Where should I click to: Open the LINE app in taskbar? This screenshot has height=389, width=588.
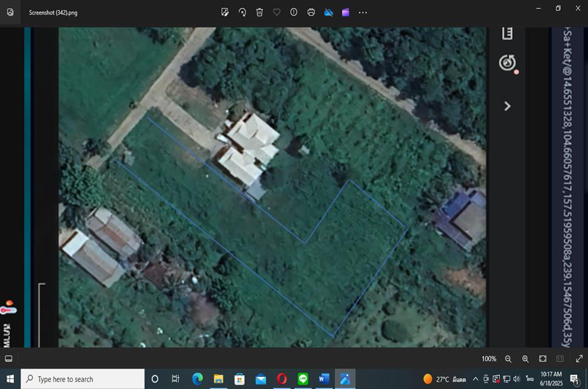[x=303, y=379]
